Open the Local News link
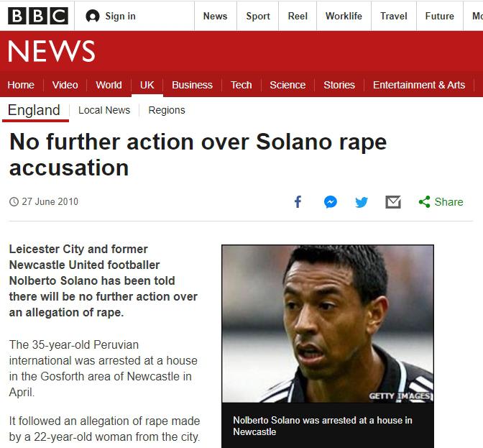 point(104,110)
